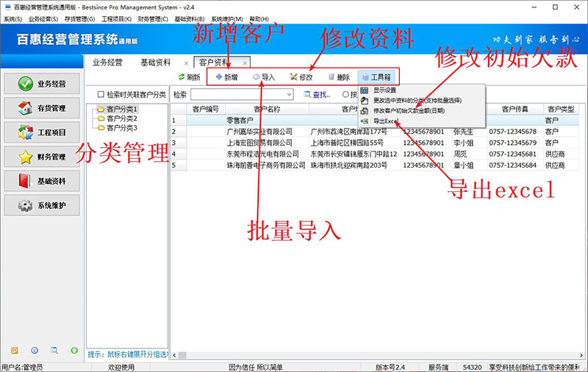
Task: Open the 财务管理(C) menu
Action: [153, 19]
